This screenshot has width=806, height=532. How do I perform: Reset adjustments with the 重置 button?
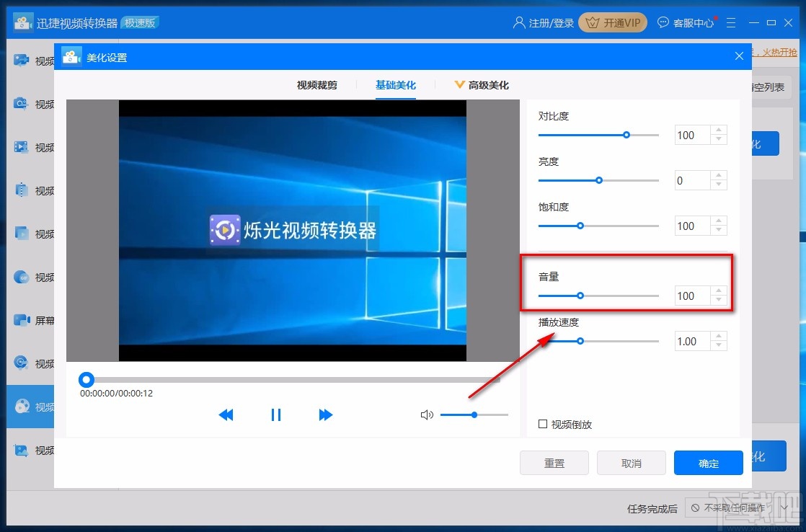click(554, 463)
